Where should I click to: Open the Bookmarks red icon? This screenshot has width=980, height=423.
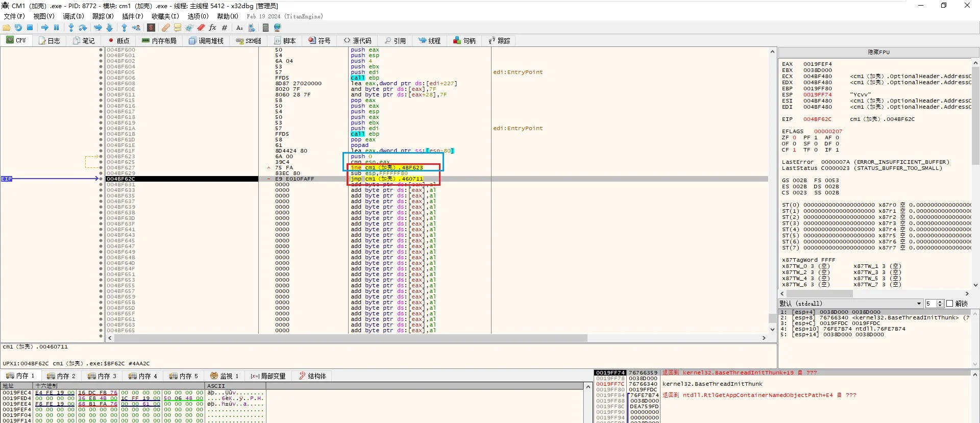[201, 28]
